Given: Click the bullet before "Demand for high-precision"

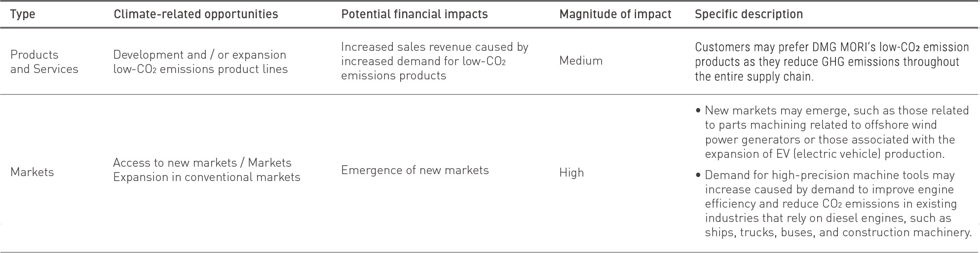Looking at the screenshot, I should [698, 176].
